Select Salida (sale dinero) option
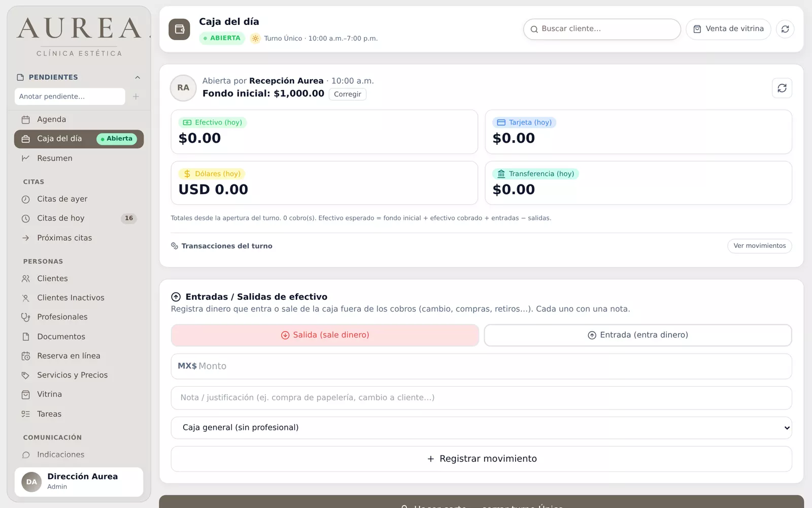Image resolution: width=812 pixels, height=508 pixels. pyautogui.click(x=325, y=335)
